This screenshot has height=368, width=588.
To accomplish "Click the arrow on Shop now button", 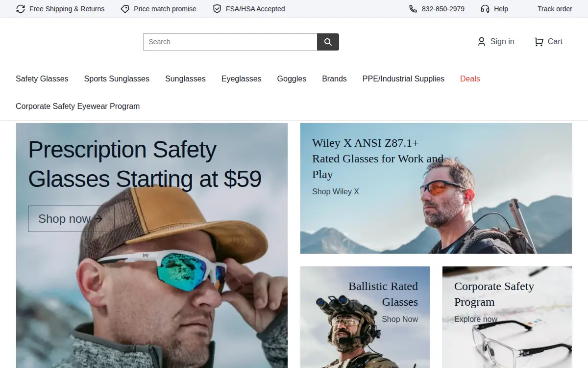I will coord(98,219).
